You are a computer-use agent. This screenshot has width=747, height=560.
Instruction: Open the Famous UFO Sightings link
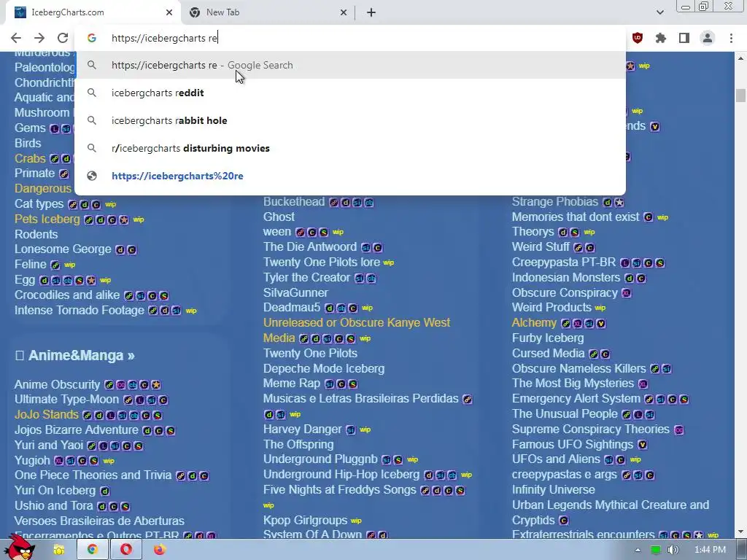click(573, 444)
